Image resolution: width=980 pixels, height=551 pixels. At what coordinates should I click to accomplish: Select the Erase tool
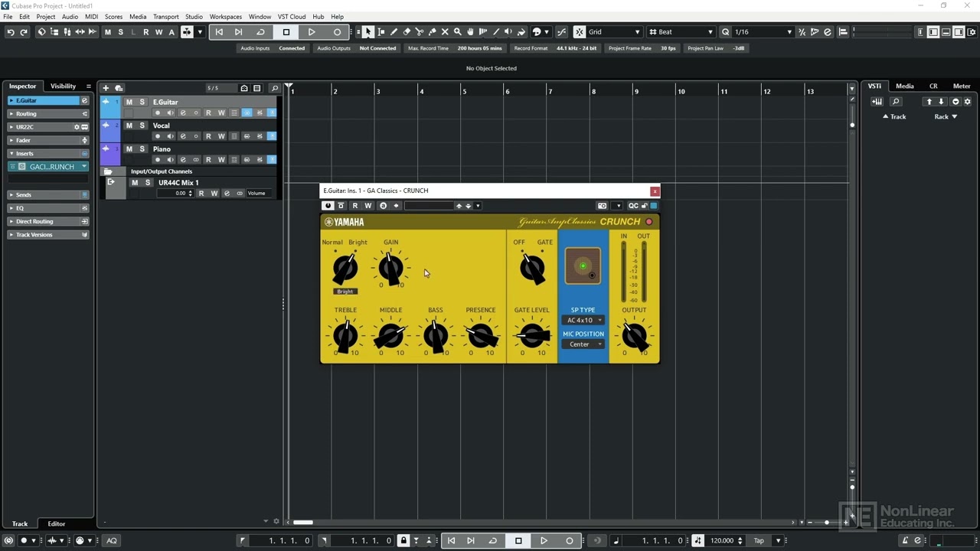(x=407, y=32)
